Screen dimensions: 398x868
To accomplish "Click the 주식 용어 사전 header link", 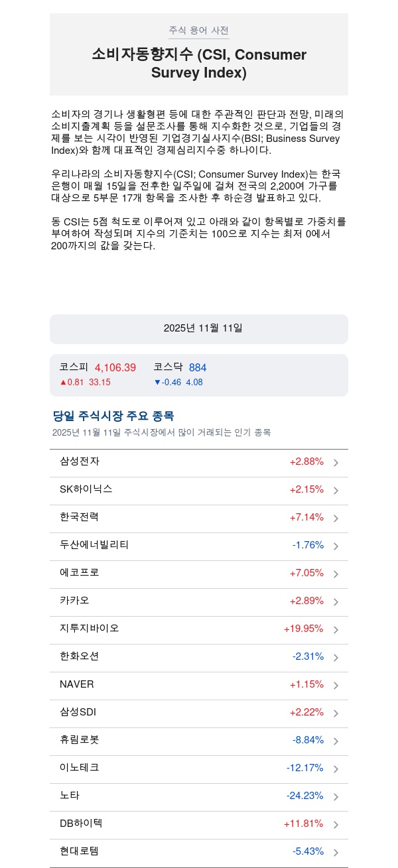I will (199, 31).
